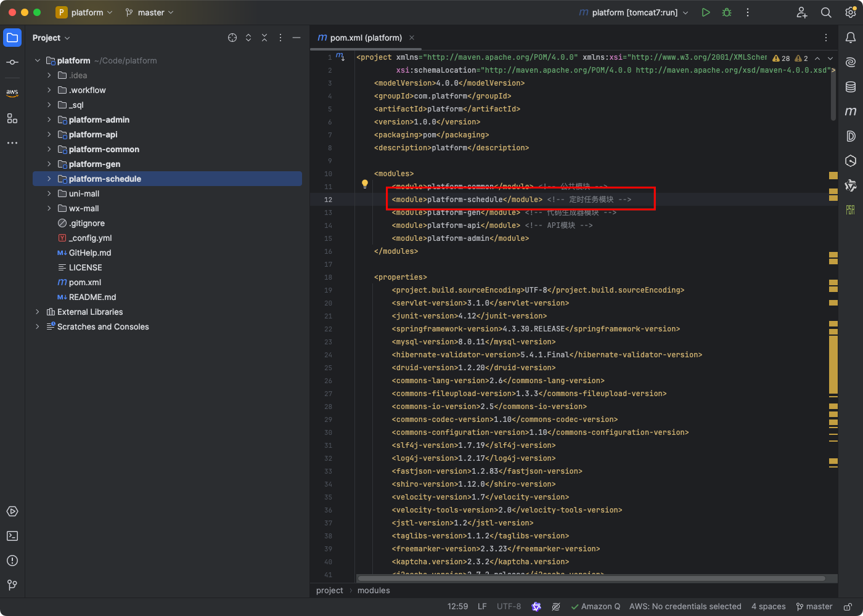Open IDE settings gear menu
863x616 pixels.
click(x=851, y=12)
